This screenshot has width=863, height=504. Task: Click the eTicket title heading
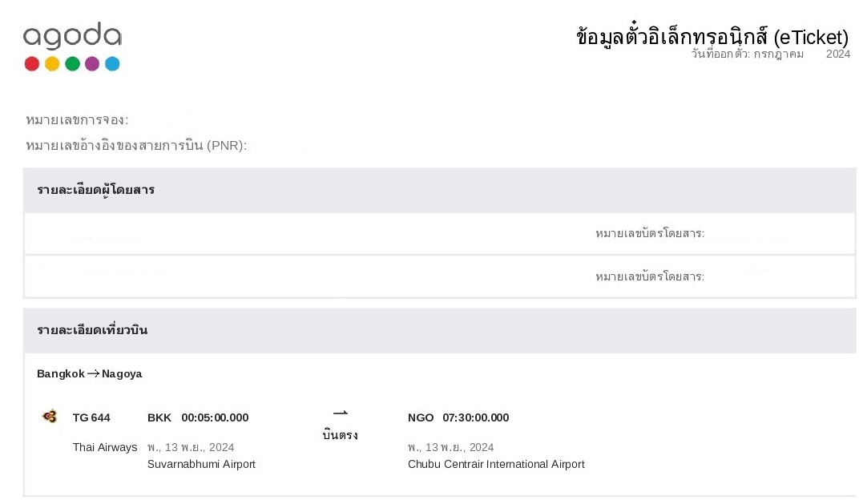pos(712,35)
